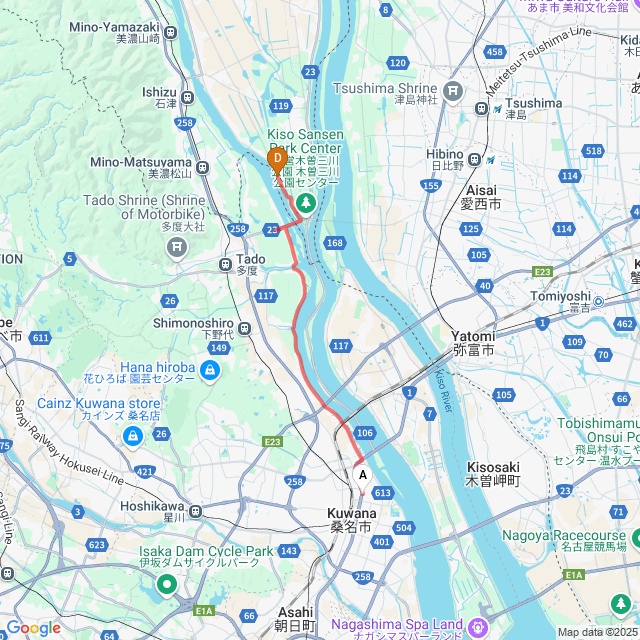Select the Tomiyoshi station marker
640x640 pixels.
coord(598,302)
